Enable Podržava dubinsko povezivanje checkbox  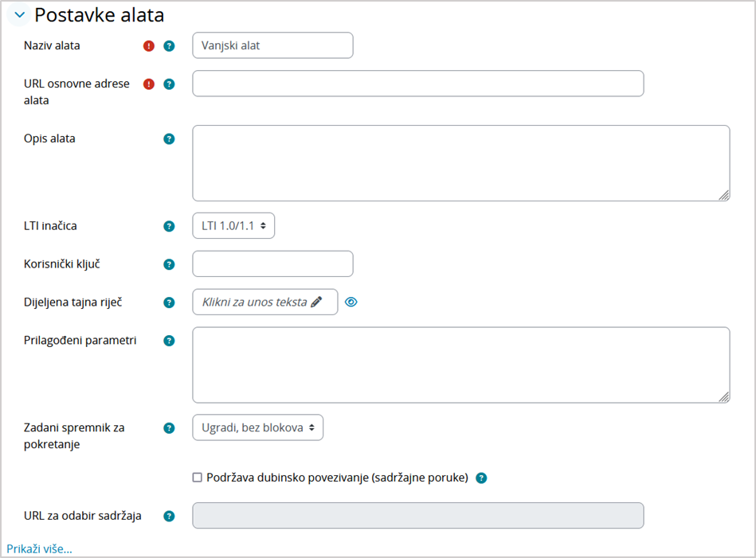[195, 478]
